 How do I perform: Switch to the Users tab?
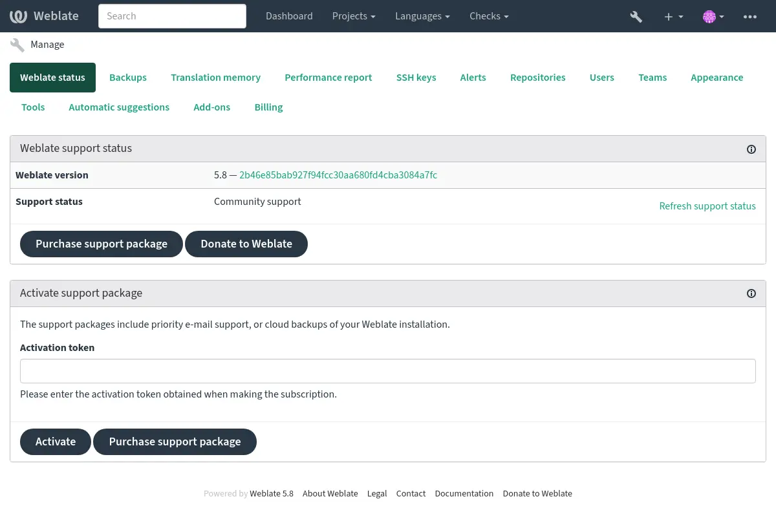tap(601, 78)
